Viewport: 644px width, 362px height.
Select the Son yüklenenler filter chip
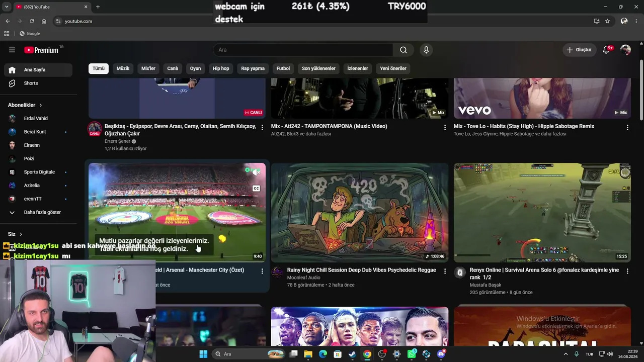[318, 68]
